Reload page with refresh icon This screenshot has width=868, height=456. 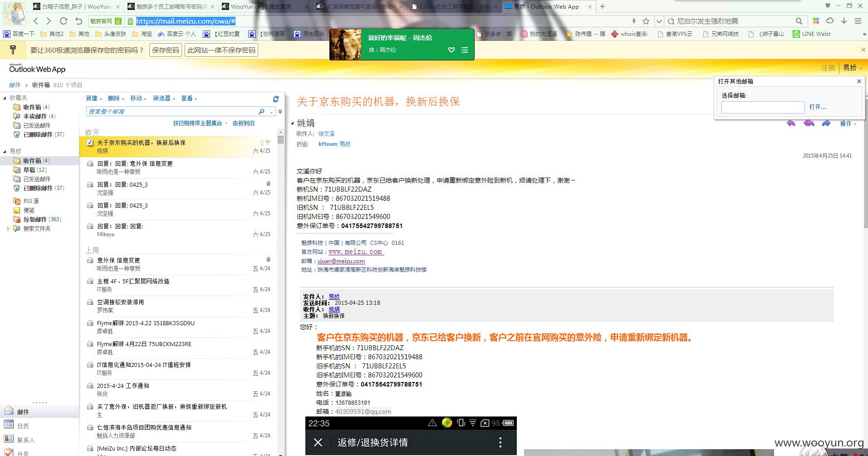(x=64, y=21)
